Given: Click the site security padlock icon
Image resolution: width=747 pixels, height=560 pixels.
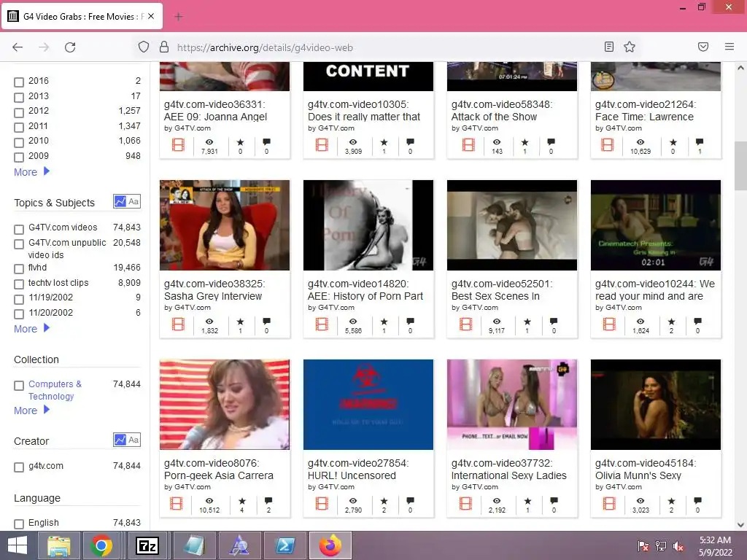Looking at the screenshot, I should click(x=164, y=47).
